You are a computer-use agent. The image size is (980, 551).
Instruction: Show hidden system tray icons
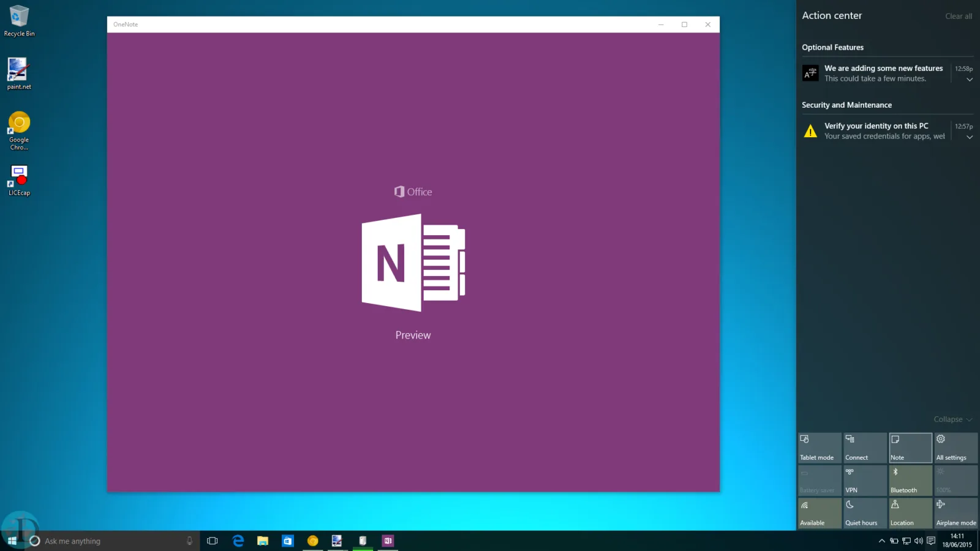click(x=882, y=541)
